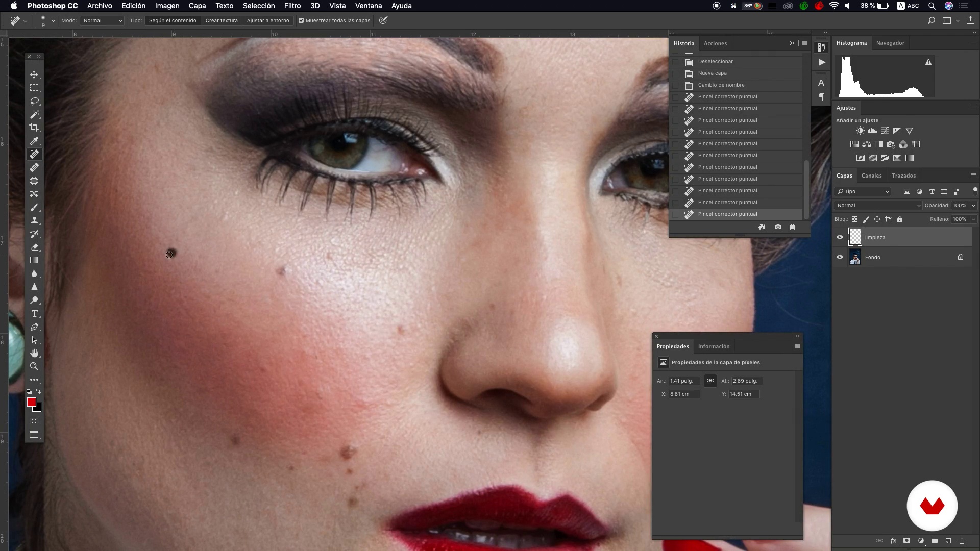Open the Opacidad value dropdown arrow
980x551 pixels.
click(x=973, y=206)
